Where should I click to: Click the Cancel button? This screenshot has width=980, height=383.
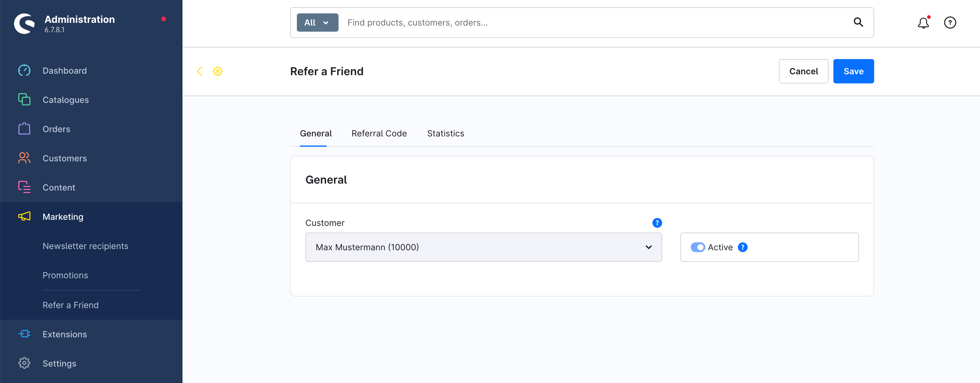(x=804, y=71)
